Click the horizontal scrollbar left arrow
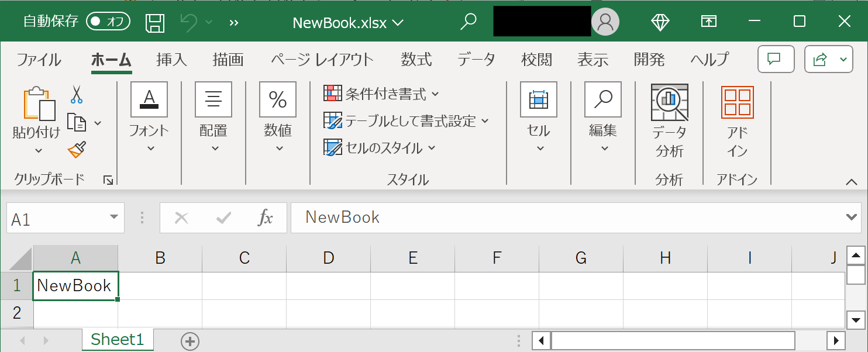 pos(542,340)
